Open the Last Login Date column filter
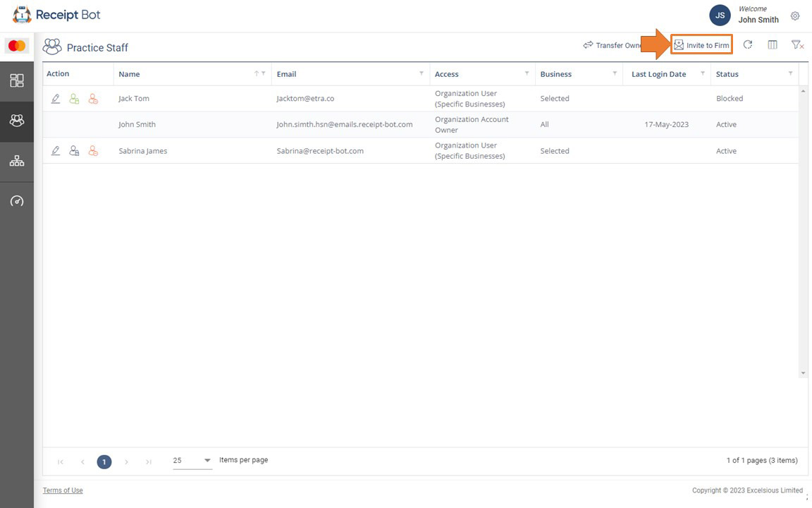 pos(702,73)
